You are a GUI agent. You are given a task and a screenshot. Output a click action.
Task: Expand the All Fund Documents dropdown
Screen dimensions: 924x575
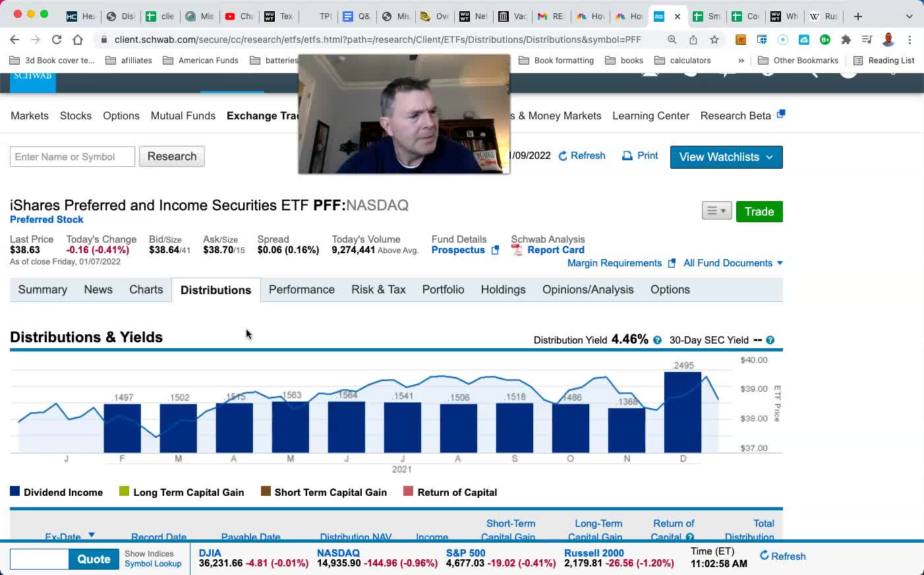coord(733,263)
